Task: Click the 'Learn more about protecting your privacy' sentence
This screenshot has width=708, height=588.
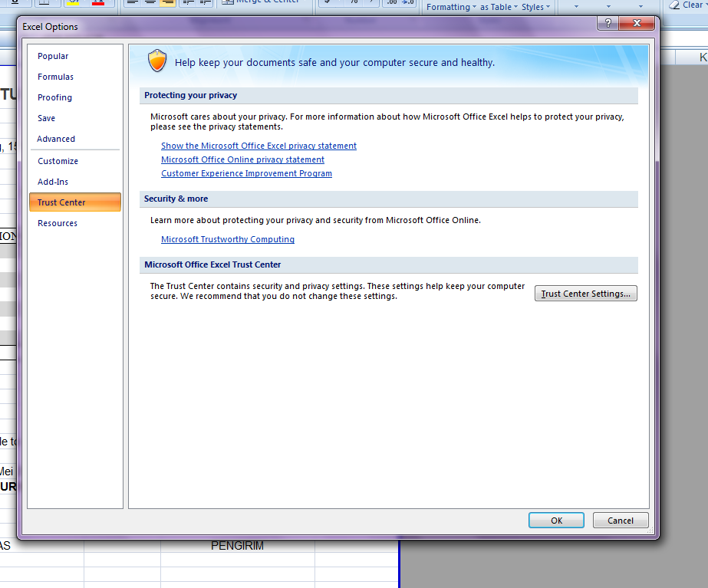Action: 315,220
